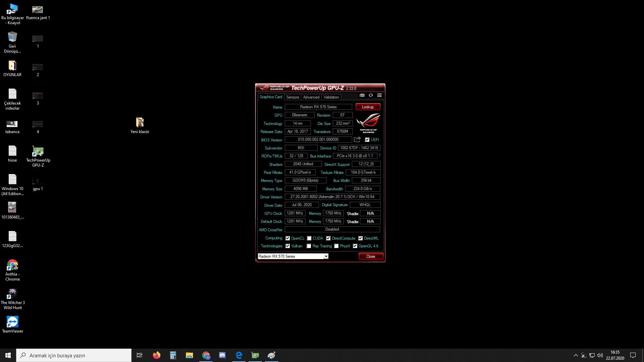Toggle the OpenCL checkbox
Screen dimensions: 644x362
pyautogui.click(x=287, y=238)
